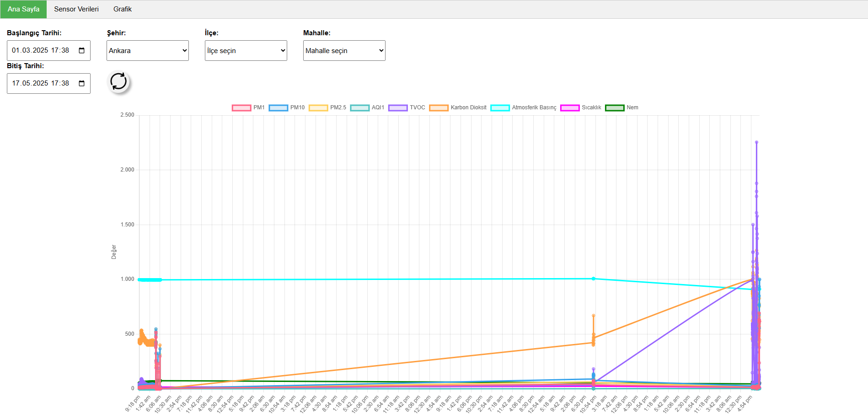Switch to Sensor Verileri tab
The width and height of the screenshot is (868, 419).
(x=76, y=9)
